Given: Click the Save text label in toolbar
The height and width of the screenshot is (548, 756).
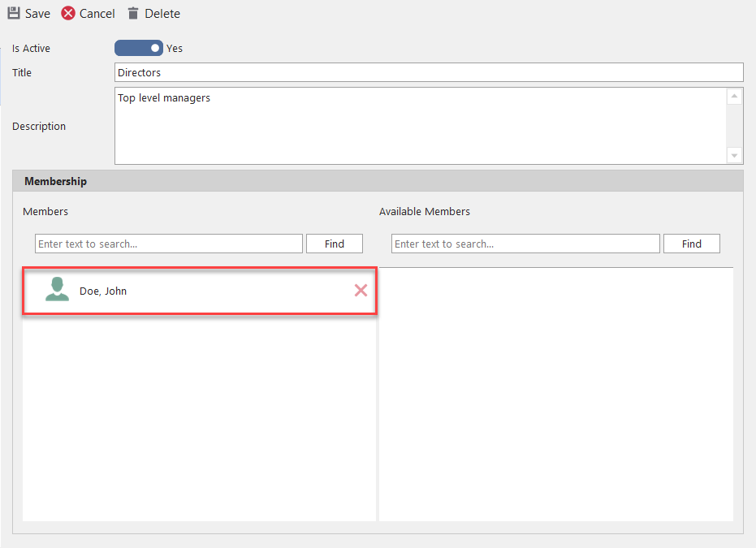Looking at the screenshot, I should pyautogui.click(x=37, y=14).
